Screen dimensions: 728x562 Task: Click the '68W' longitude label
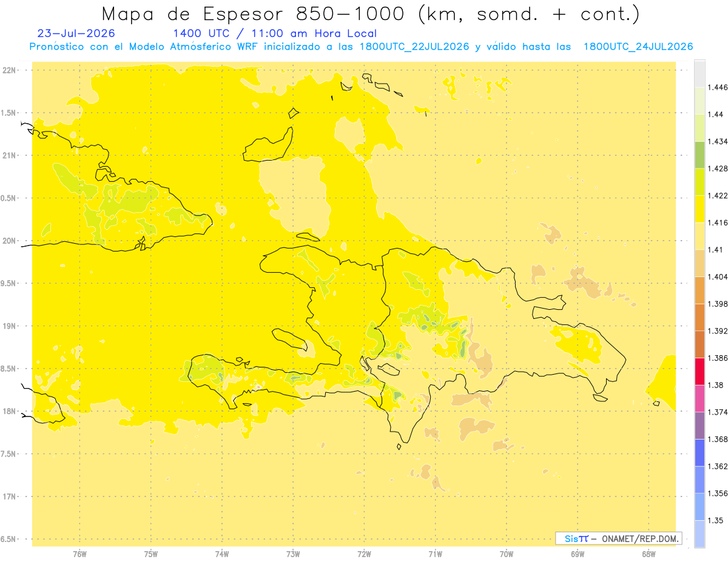click(x=649, y=554)
